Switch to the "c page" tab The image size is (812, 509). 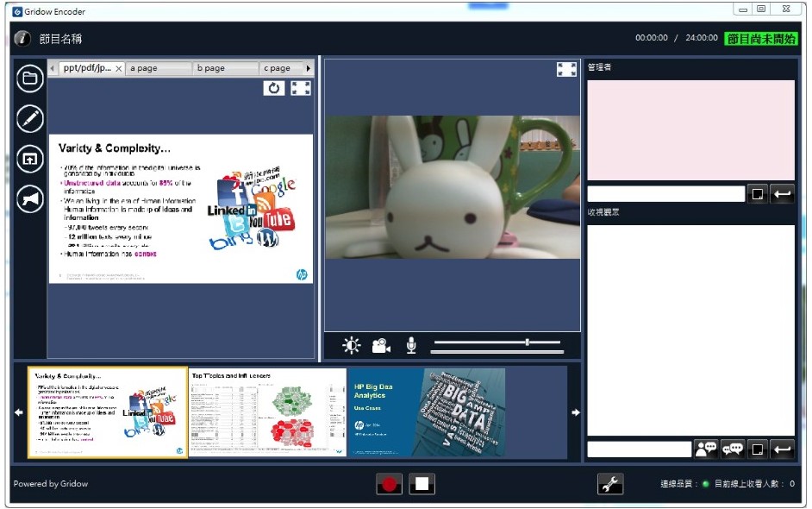[x=280, y=68]
